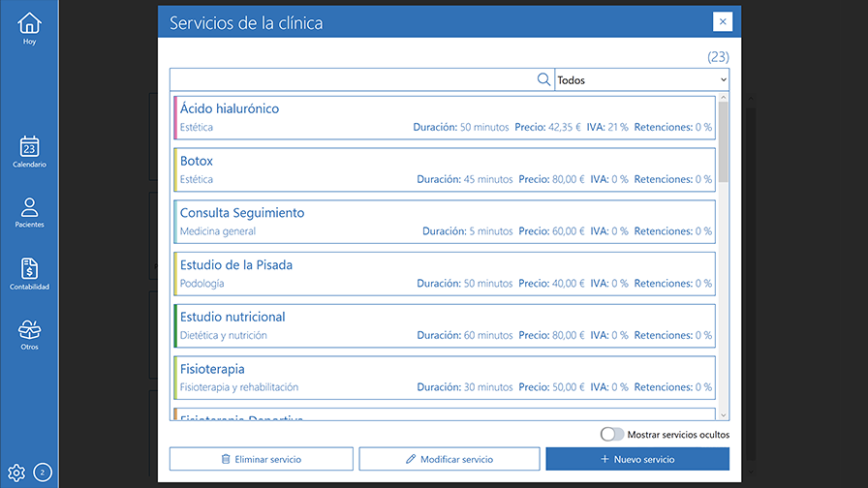Viewport: 868px width, 488px height.
Task: Click the pencil icon in Modificar servicio
Action: pos(410,459)
